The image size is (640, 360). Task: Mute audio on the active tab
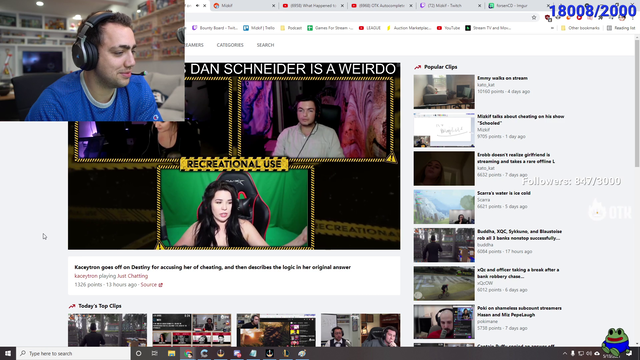198,6
